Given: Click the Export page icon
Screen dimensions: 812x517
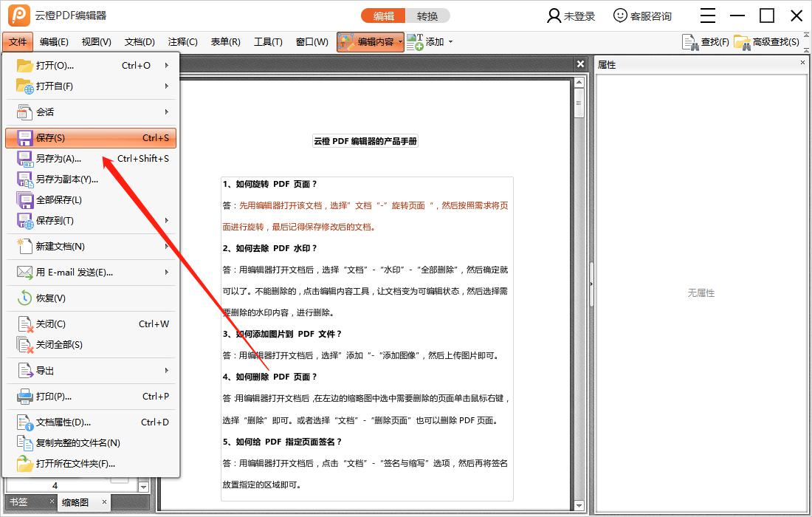Looking at the screenshot, I should pos(25,371).
